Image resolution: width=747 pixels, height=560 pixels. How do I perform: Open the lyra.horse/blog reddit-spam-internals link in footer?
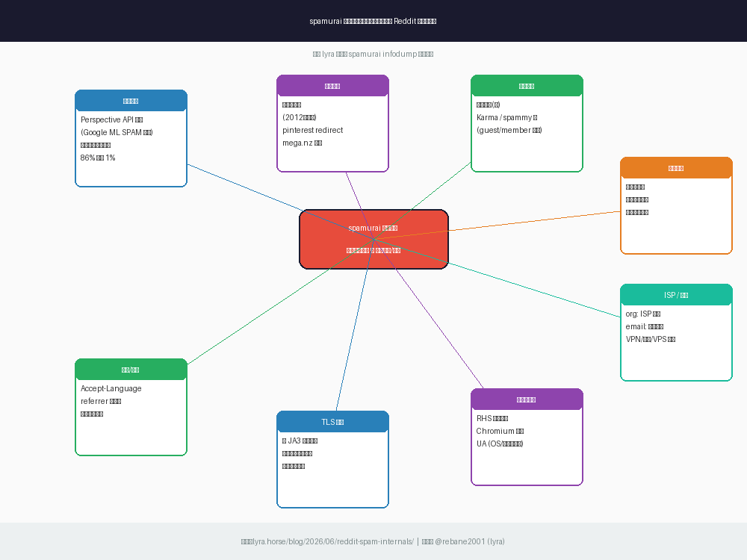tap(332, 541)
